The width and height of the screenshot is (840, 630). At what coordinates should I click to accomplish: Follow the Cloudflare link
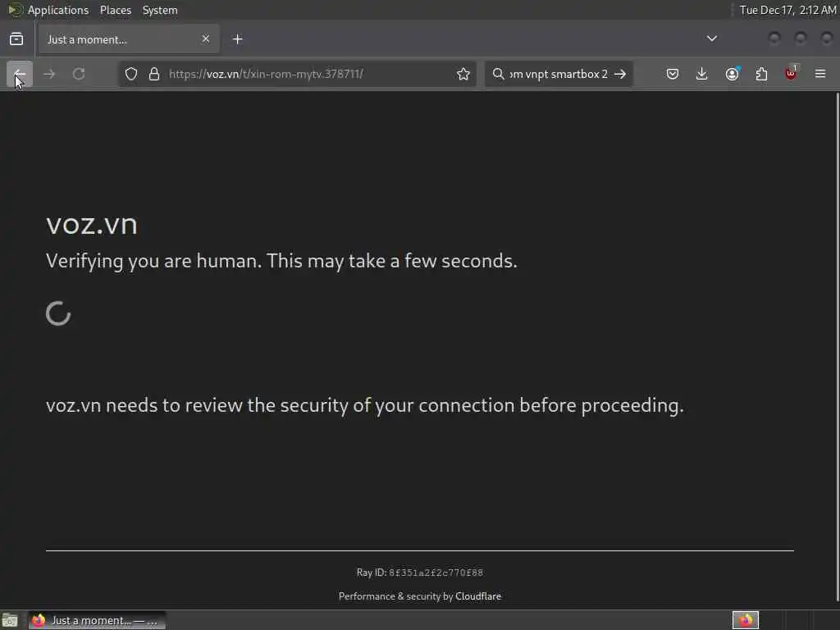coord(478,596)
